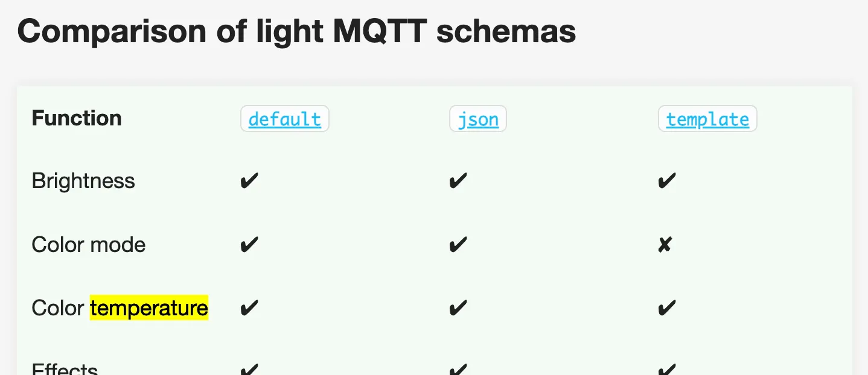Click the Brightness checkmark under json column
Screen dimensions: 868x375
pos(458,181)
